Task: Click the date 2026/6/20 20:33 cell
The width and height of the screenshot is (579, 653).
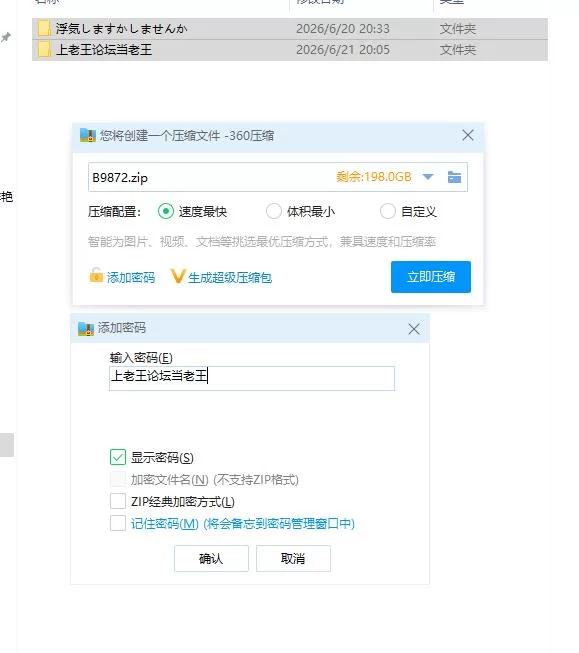Action: point(343,29)
